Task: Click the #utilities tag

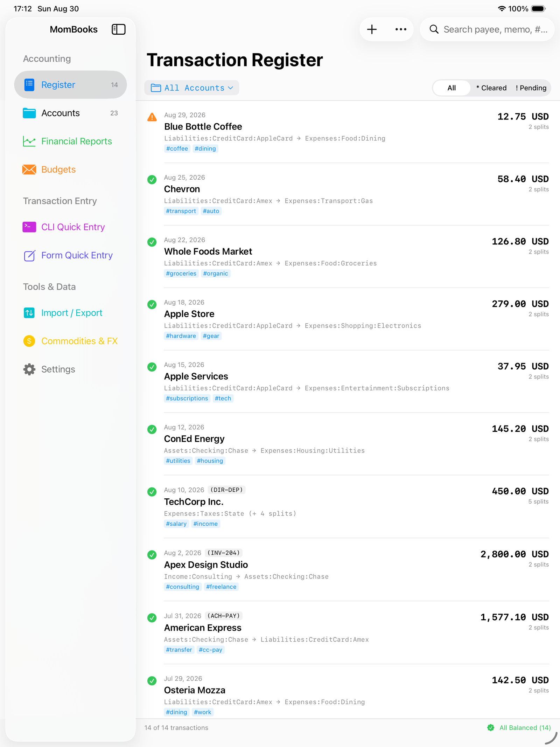Action: 178,461
